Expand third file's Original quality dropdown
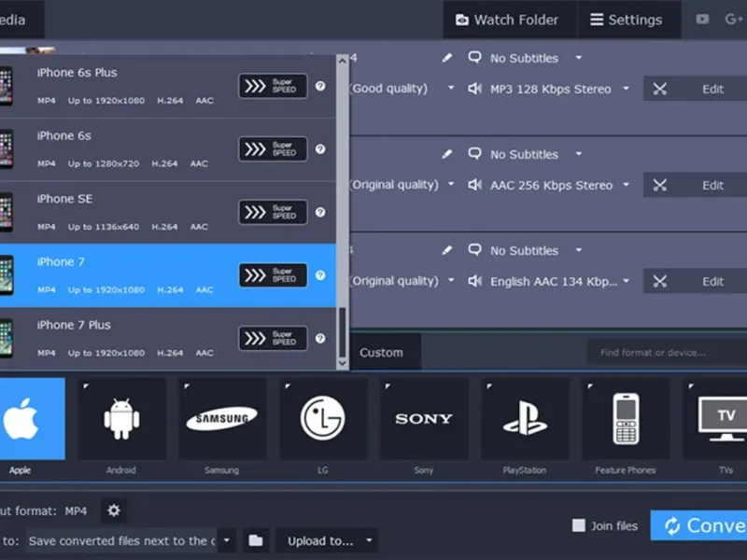747x560 pixels. (x=450, y=281)
